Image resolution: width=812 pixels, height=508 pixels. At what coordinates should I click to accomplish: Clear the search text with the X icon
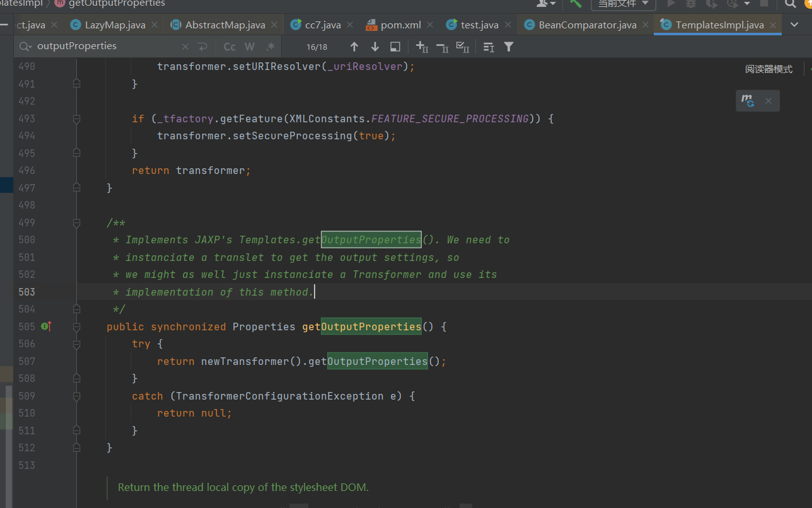pos(185,47)
